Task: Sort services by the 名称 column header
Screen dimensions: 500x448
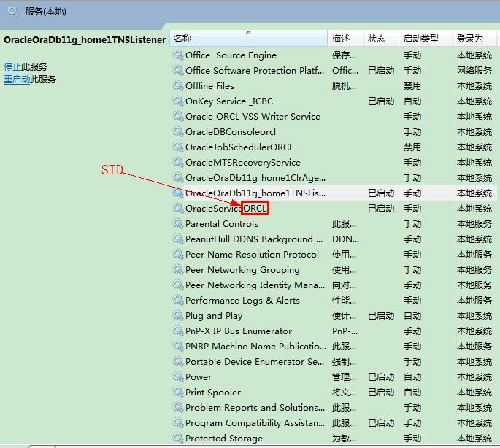Action: click(x=248, y=38)
